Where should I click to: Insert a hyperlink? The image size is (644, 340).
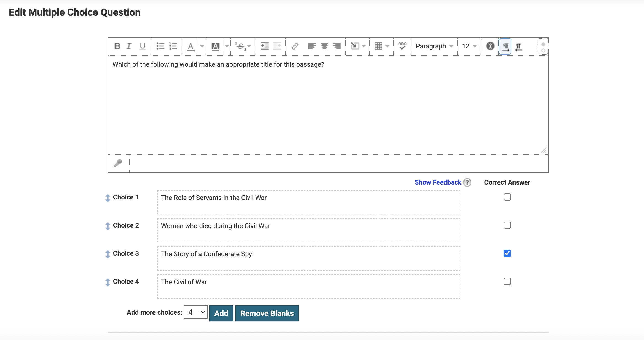pos(295,46)
